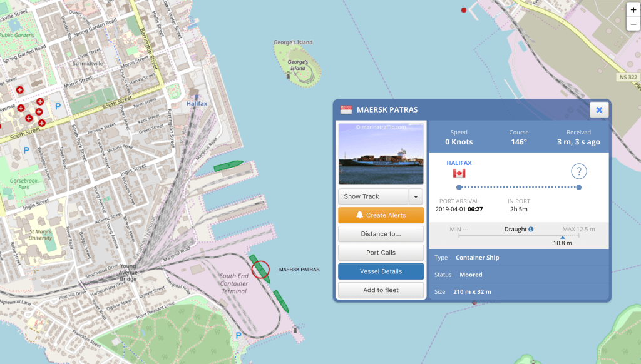The width and height of the screenshot is (641, 364).
Task: Open the Distance to... tool
Action: click(381, 234)
